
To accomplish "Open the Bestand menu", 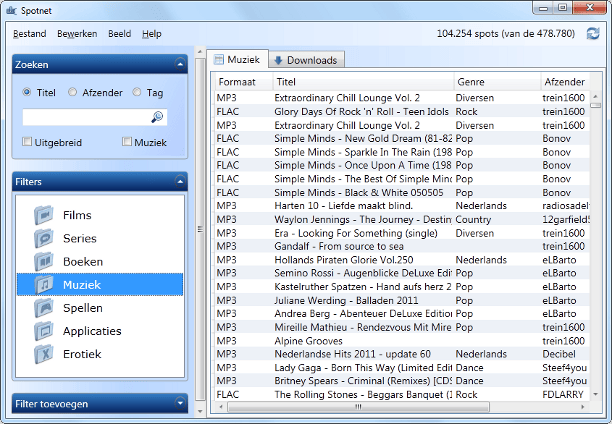I will point(30,34).
